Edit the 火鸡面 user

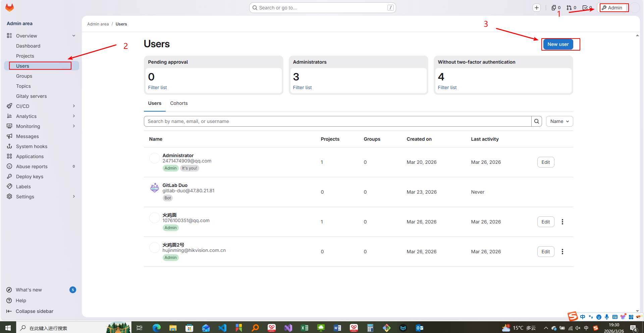coord(545,222)
